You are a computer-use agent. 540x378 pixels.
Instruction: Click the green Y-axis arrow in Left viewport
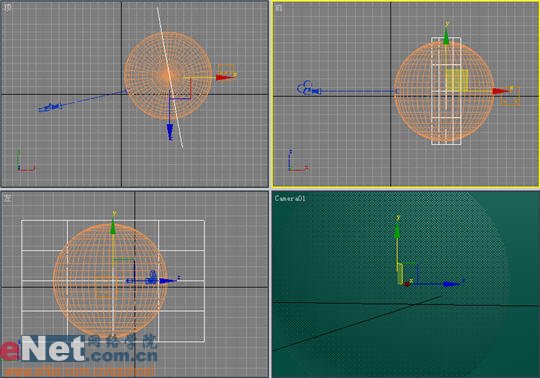(113, 228)
